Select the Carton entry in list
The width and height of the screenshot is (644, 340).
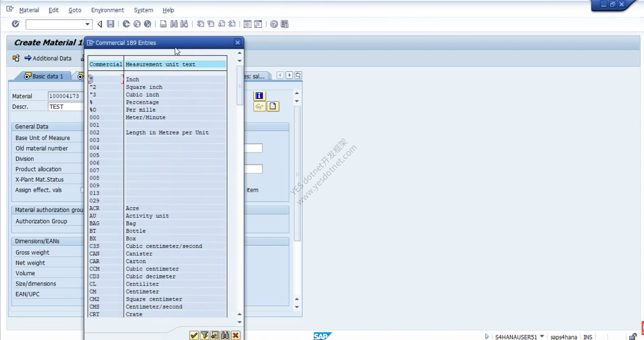pyautogui.click(x=157, y=261)
